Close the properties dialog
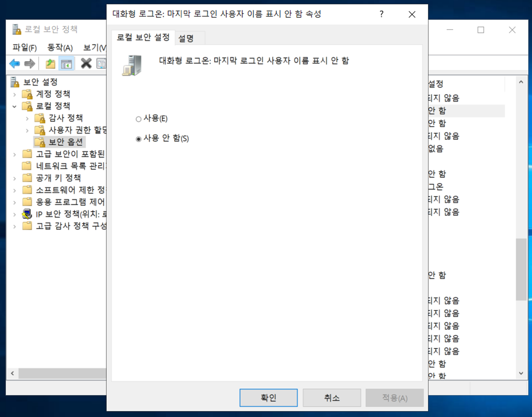Screen dimensions: 532x417 (412, 14)
